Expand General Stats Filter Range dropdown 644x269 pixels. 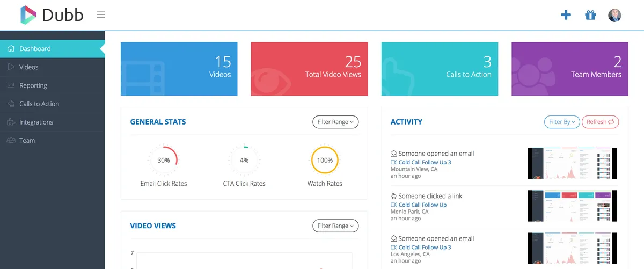coord(335,122)
